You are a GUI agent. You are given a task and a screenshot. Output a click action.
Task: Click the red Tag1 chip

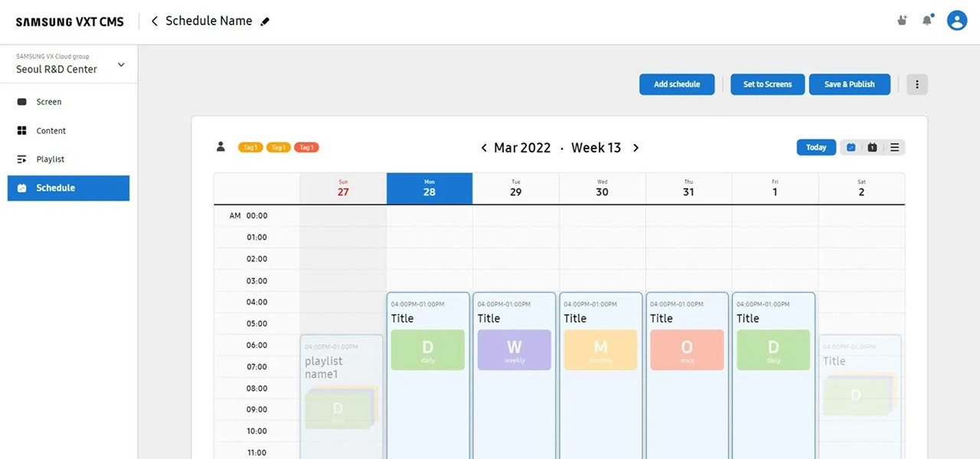[306, 147]
